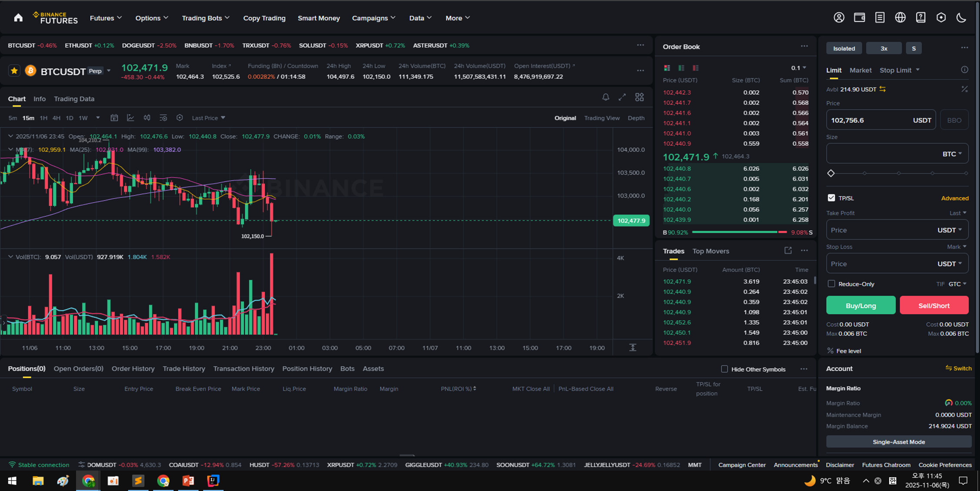Uncheck the TP/SL checkbox
This screenshot has width=980, height=491.
[x=831, y=198]
